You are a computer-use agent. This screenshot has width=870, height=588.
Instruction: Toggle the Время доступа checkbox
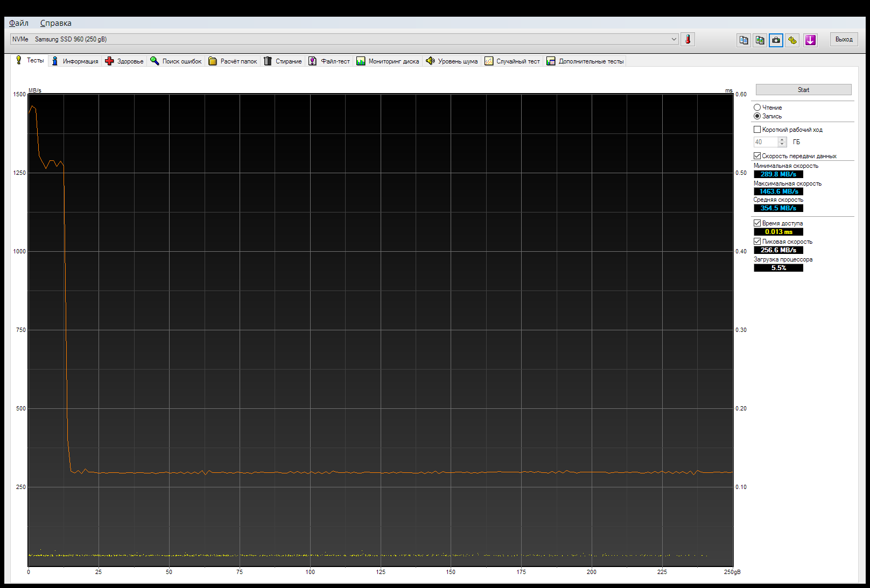tap(757, 223)
